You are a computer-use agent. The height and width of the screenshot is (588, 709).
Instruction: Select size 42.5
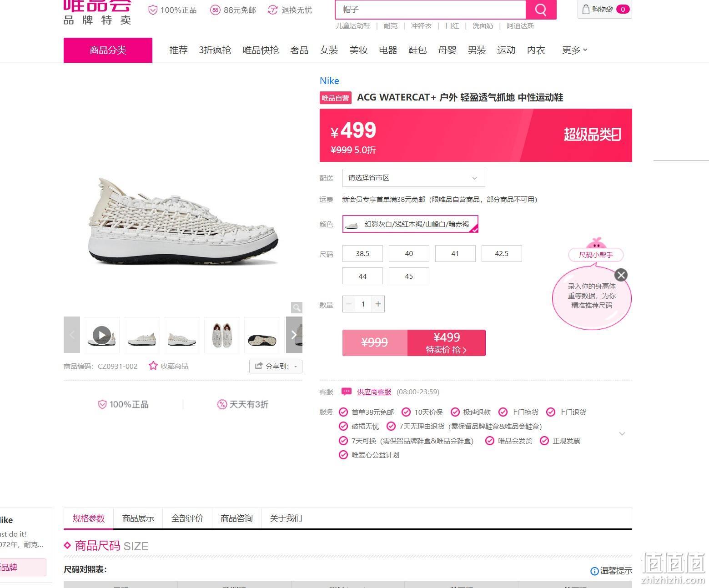click(x=502, y=253)
